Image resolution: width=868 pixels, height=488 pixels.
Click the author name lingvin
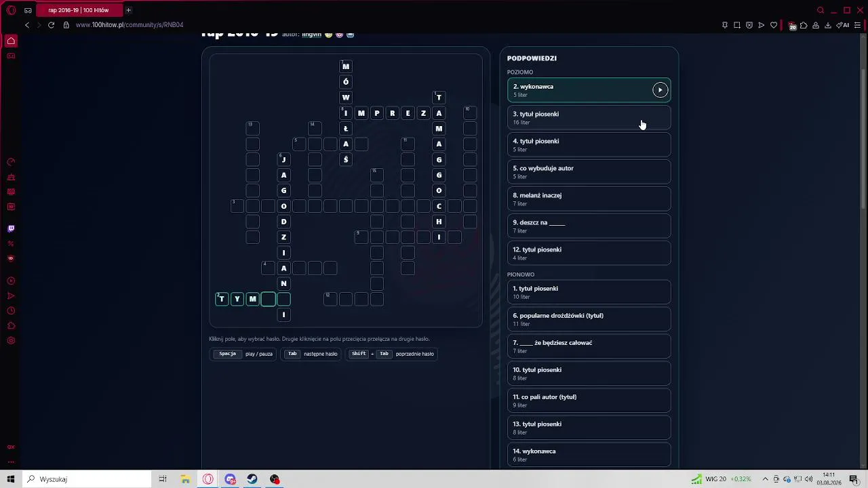click(311, 34)
